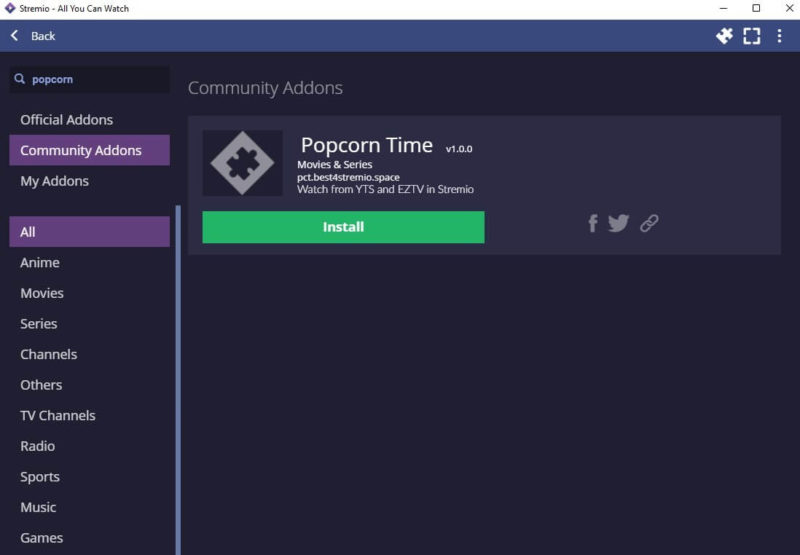Viewport: 800px width, 555px height.
Task: Click the Popcorn Time addon logo thumbnail
Action: pos(242,163)
